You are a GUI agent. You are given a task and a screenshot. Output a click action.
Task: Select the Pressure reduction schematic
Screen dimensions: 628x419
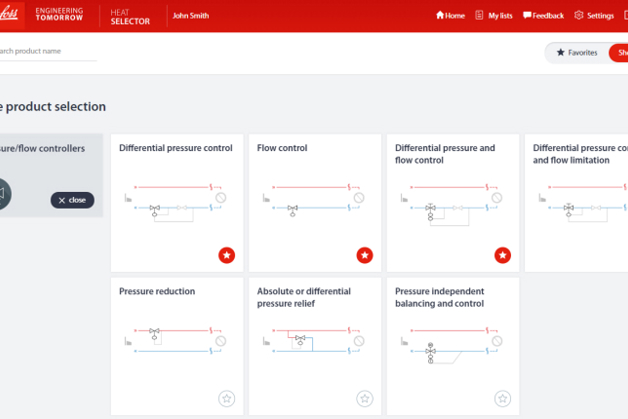coord(175,340)
